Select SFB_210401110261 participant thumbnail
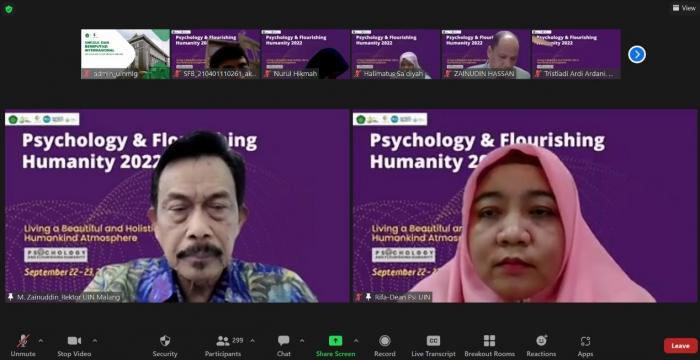700x360 pixels. [x=216, y=54]
